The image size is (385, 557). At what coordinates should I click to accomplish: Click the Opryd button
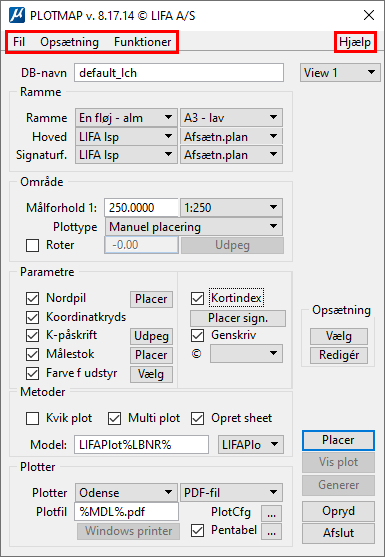pyautogui.click(x=338, y=511)
